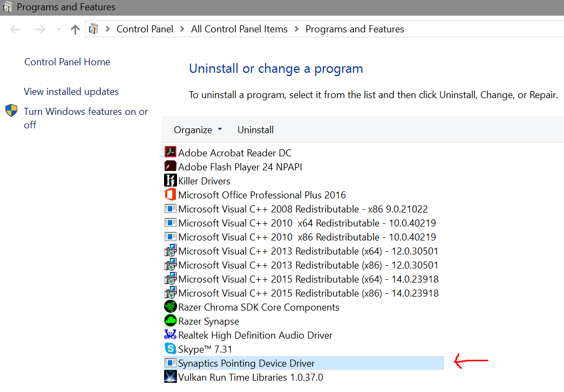Open View installed updates link
This screenshot has width=564, height=392.
[71, 92]
